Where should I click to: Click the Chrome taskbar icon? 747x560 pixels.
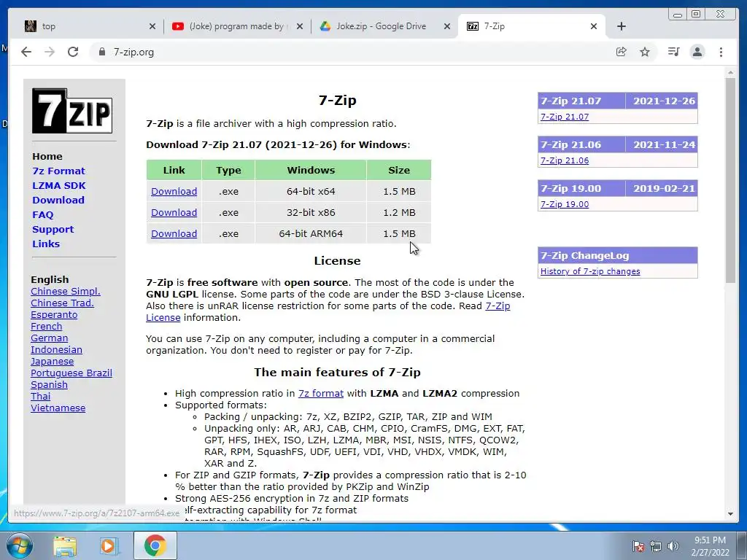tap(155, 545)
